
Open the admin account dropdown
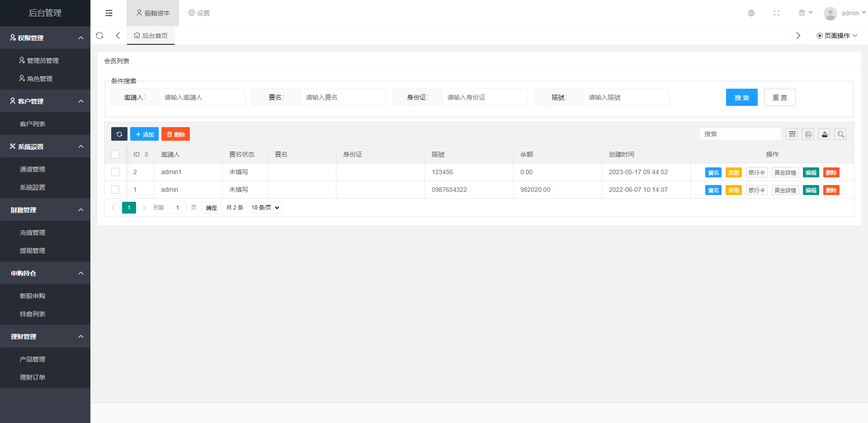tap(850, 13)
